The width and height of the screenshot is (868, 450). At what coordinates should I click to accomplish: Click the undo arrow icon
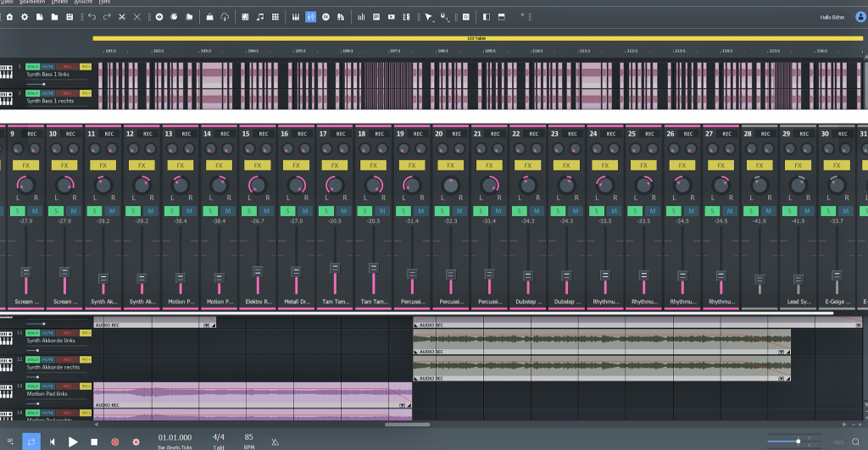click(x=92, y=17)
